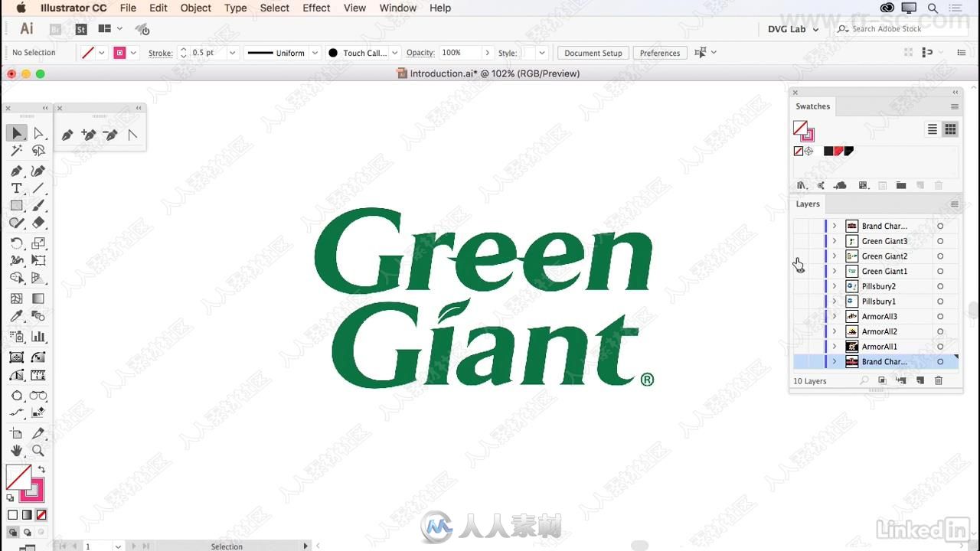Screen dimensions: 980x551
Task: Toggle visibility of Pillsbury1 layer
Action: click(x=799, y=302)
